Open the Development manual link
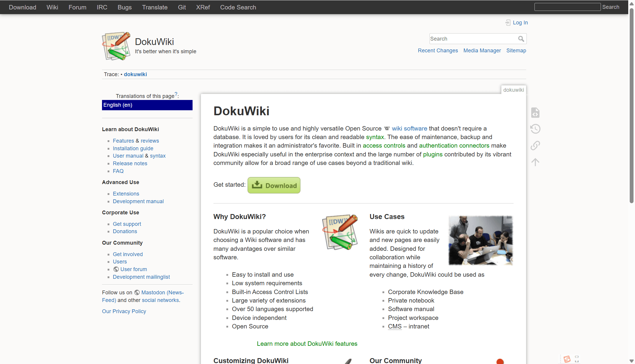This screenshot has width=635, height=364. pos(138,201)
